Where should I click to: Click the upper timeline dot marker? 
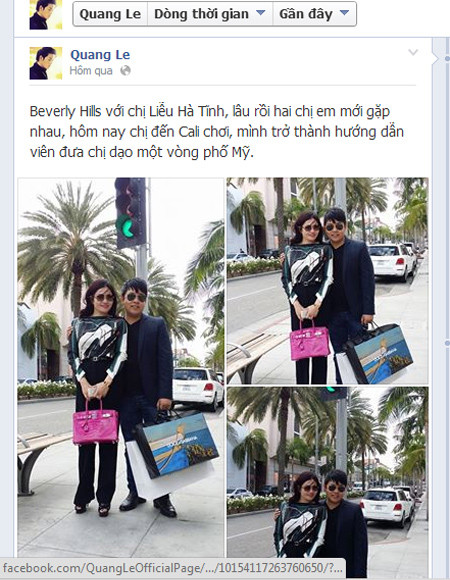coord(447,58)
